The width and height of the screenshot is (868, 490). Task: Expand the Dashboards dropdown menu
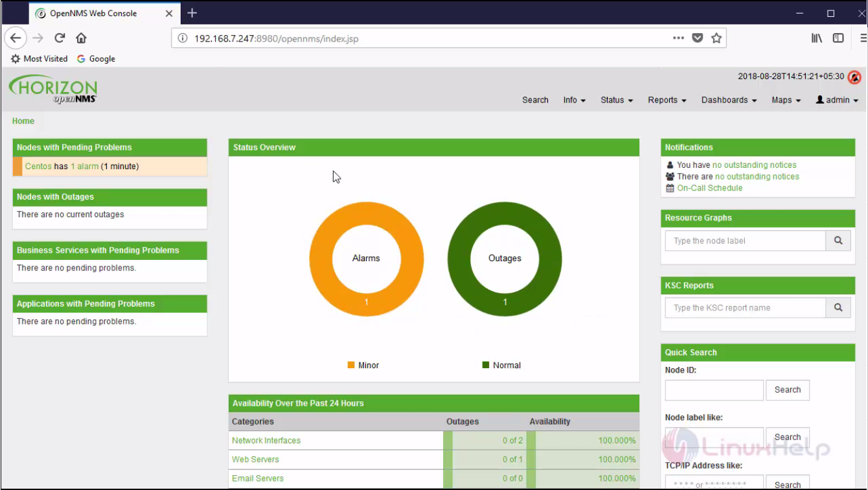pyautogui.click(x=729, y=100)
